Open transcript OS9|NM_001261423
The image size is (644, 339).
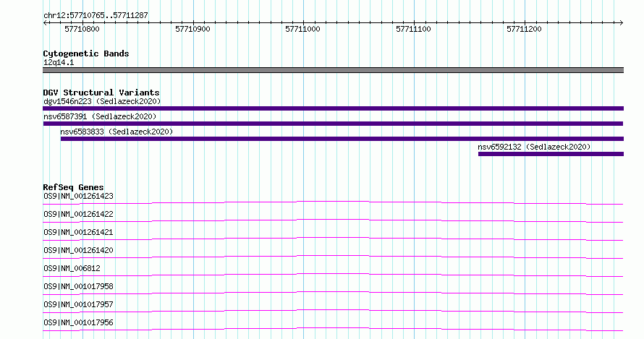[x=78, y=196]
